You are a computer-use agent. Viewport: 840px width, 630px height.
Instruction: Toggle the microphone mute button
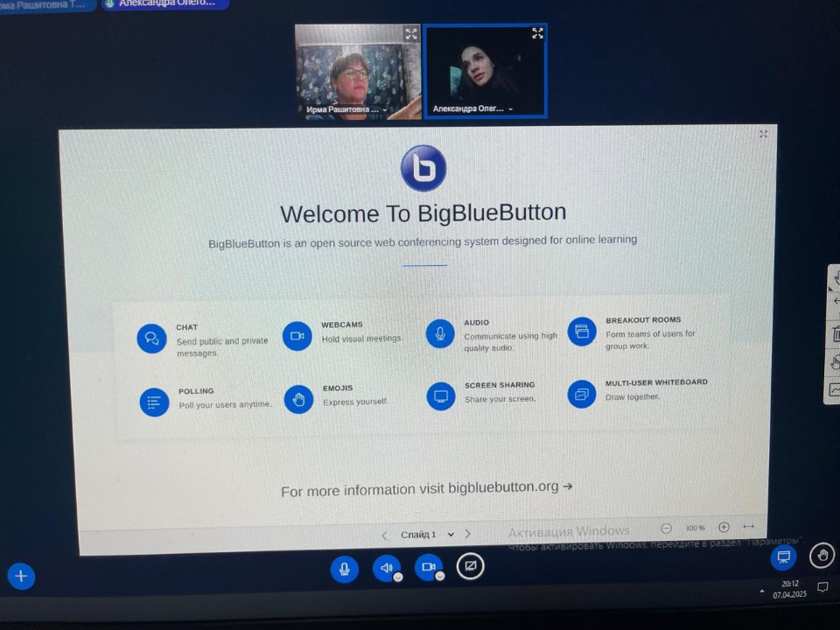coord(344,570)
